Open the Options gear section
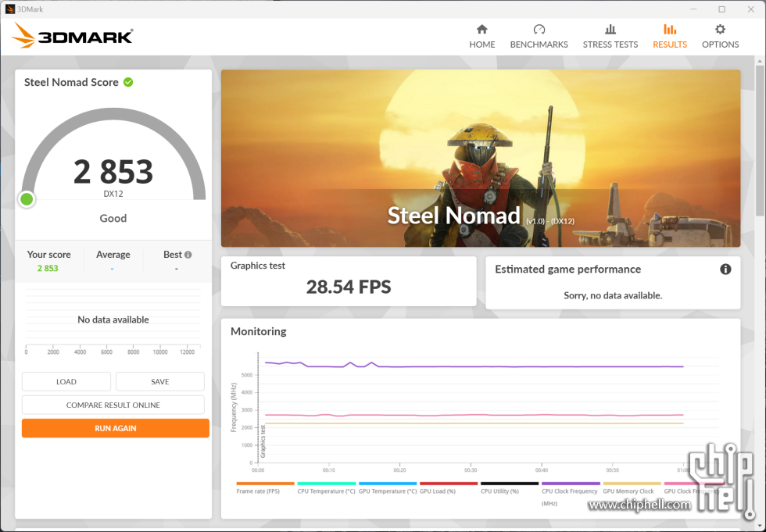Viewport: 766px width, 532px height. click(x=720, y=37)
